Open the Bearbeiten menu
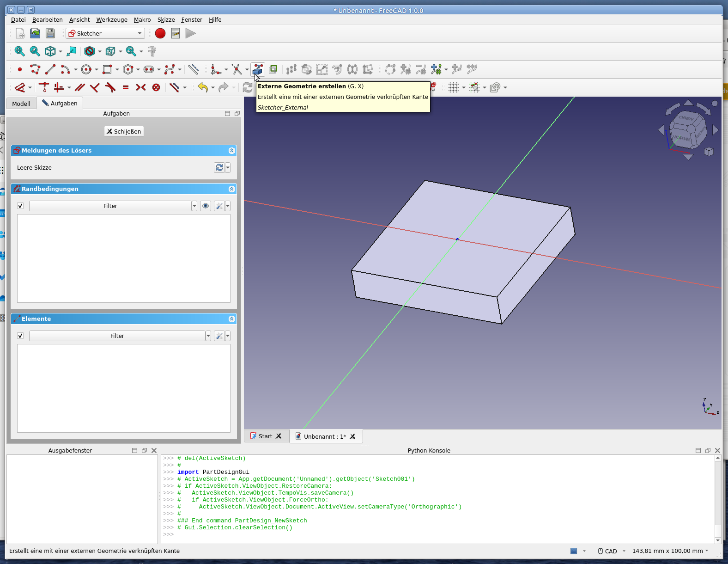728x564 pixels. pyautogui.click(x=48, y=20)
